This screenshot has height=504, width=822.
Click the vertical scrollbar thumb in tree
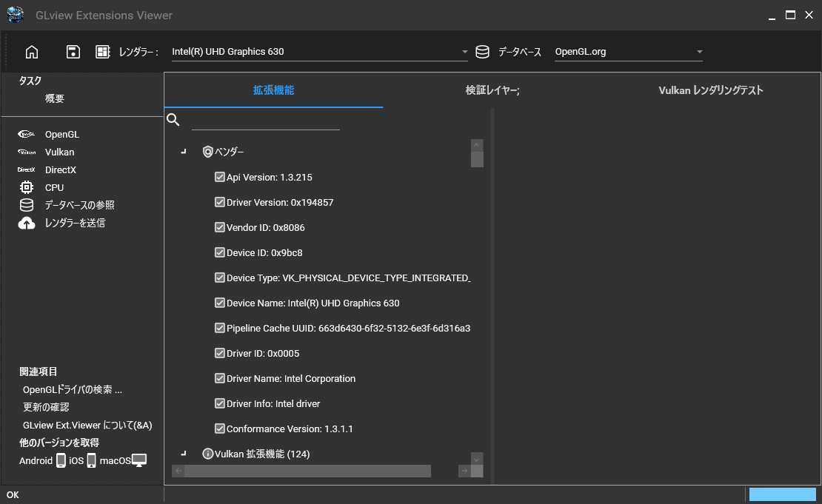(x=477, y=159)
